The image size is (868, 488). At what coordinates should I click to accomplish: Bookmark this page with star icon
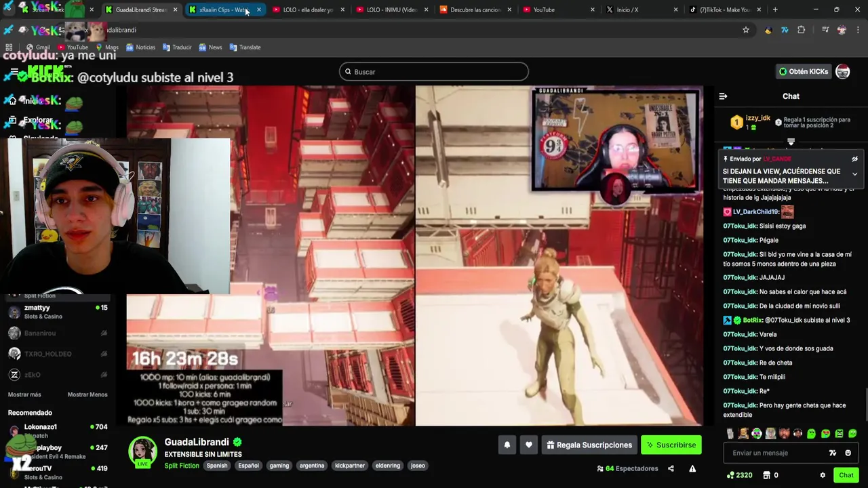(x=746, y=30)
